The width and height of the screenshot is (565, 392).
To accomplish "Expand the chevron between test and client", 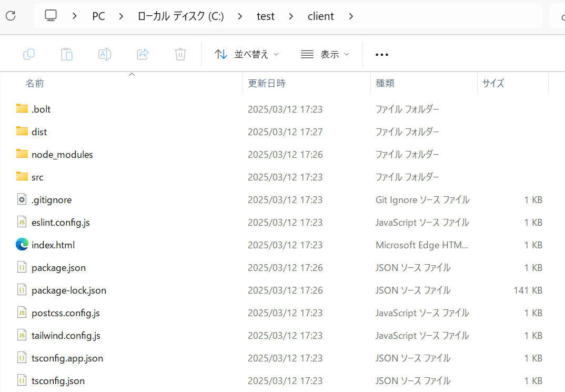I will pyautogui.click(x=291, y=16).
